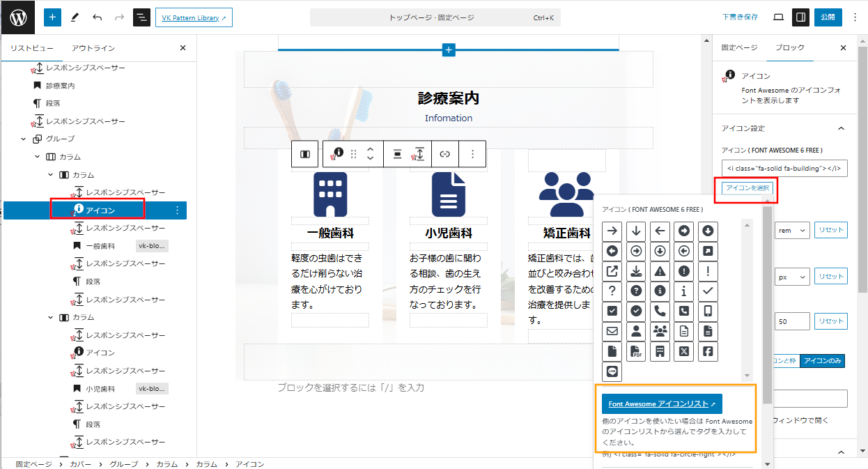The width and height of the screenshot is (868, 469).
Task: Collapse the アイコン設定 panel section
Action: pyautogui.click(x=840, y=129)
